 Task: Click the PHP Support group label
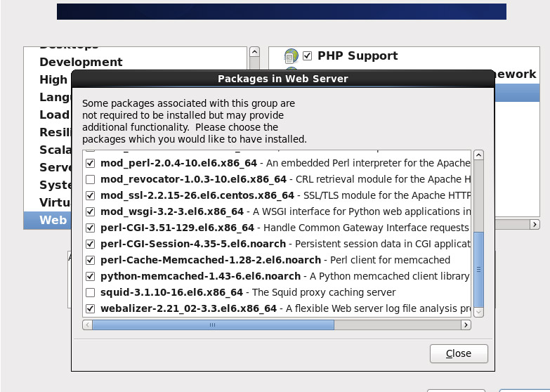pyautogui.click(x=358, y=55)
